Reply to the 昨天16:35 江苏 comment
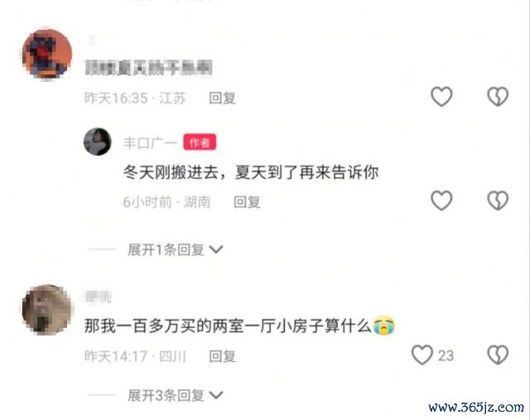The image size is (530, 420). click(x=222, y=98)
